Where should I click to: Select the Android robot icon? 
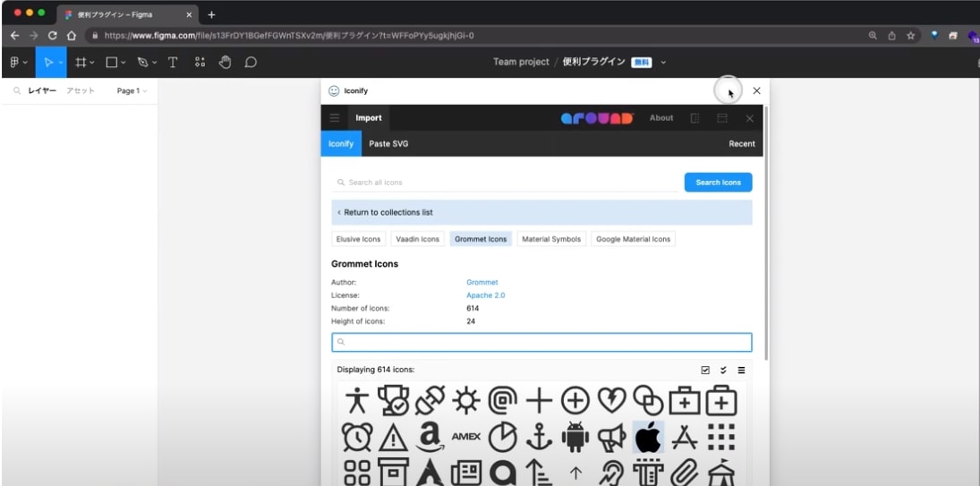[575, 437]
